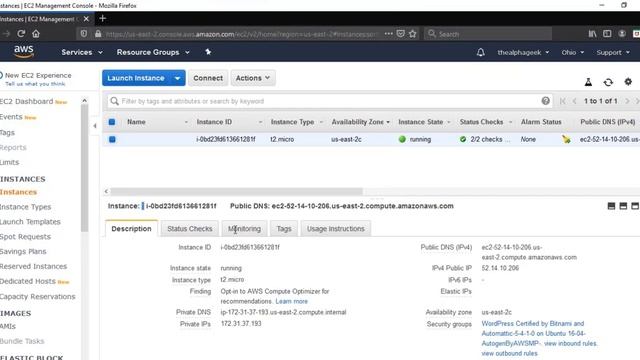This screenshot has width=640, height=360.
Task: Go to the Firefox home page
Action: click(36, 34)
